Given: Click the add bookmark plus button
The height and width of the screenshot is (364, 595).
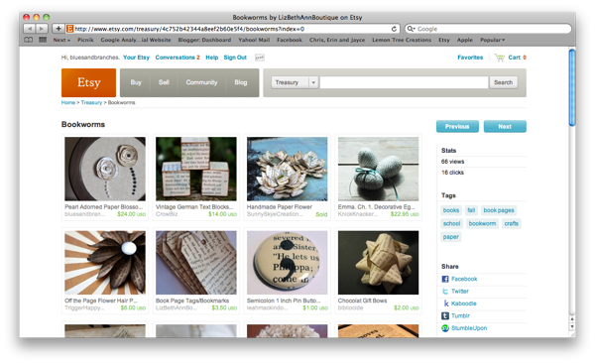Looking at the screenshot, I should (59, 29).
